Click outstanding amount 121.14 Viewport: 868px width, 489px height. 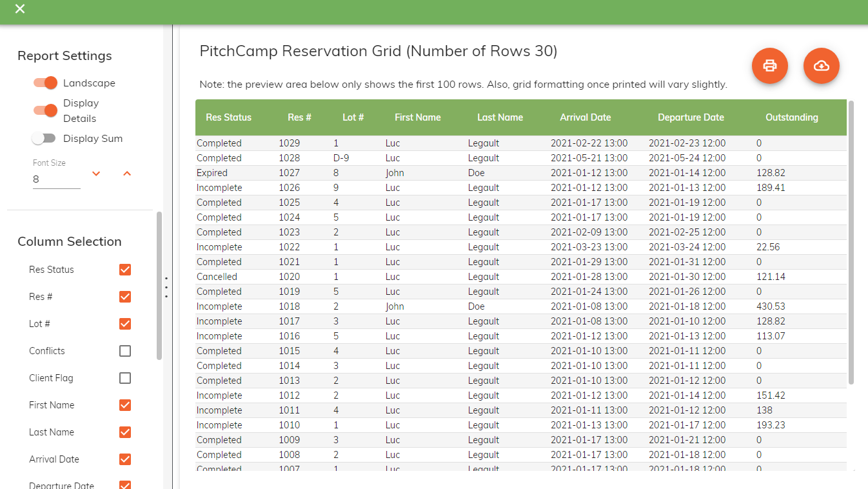(771, 277)
